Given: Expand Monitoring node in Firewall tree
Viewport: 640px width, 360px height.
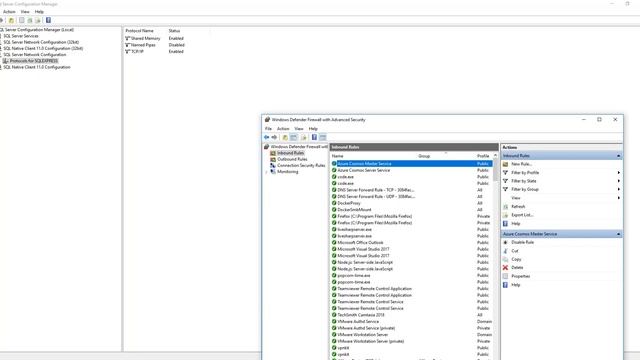Looking at the screenshot, I should (x=267, y=172).
